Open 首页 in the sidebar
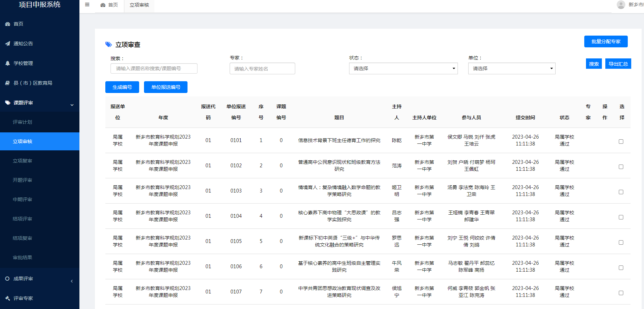 (40, 24)
